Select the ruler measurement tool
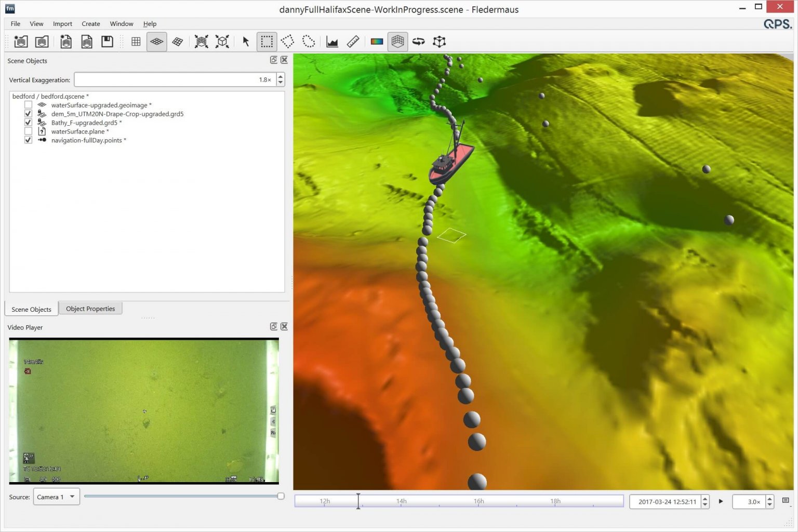 tap(353, 42)
